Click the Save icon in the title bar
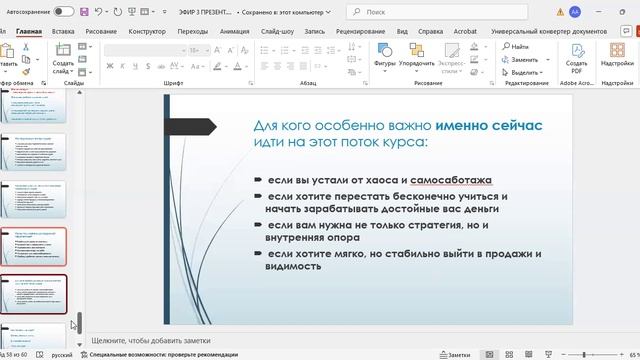The image size is (640, 360). 84,12
